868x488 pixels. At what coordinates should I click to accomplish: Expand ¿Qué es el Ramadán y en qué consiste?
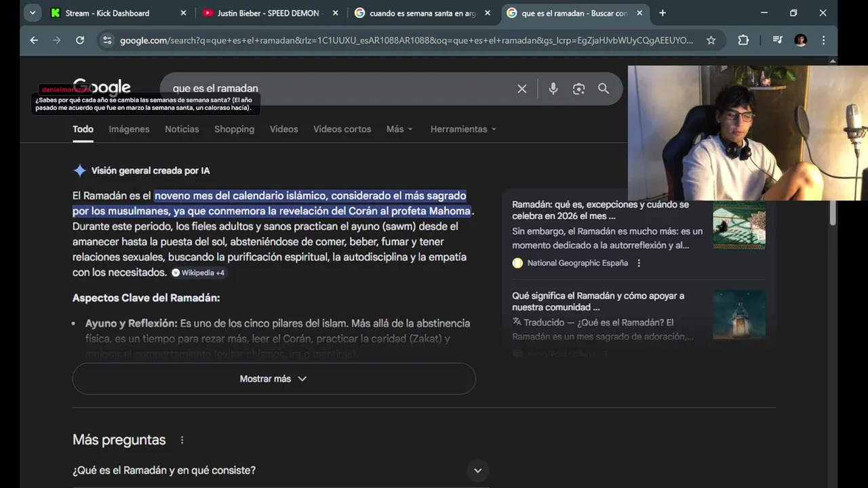281,470
